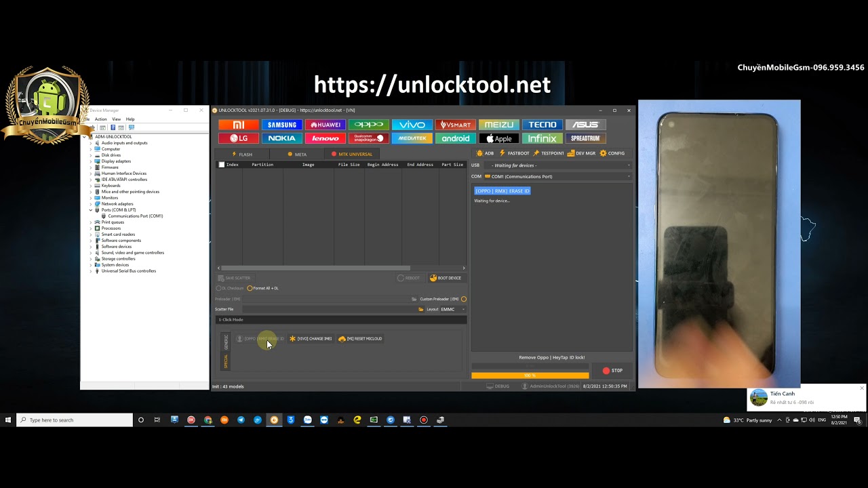Tick the select-all checkbox beside Index
The height and width of the screenshot is (488, 868).
coord(221,165)
